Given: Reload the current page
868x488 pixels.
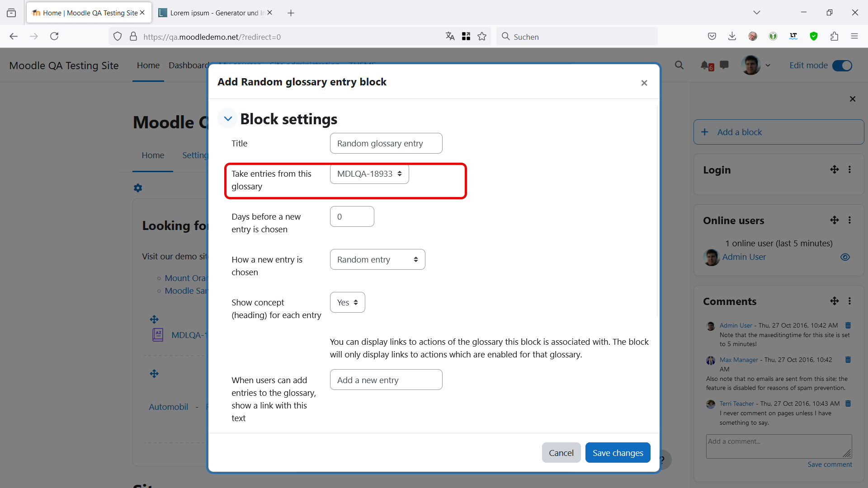Looking at the screenshot, I should click(54, 37).
